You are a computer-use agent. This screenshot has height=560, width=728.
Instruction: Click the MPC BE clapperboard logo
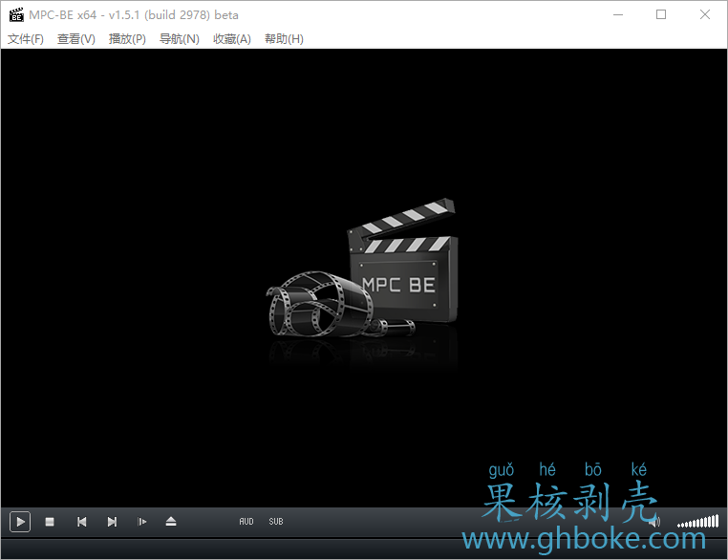[x=362, y=269]
